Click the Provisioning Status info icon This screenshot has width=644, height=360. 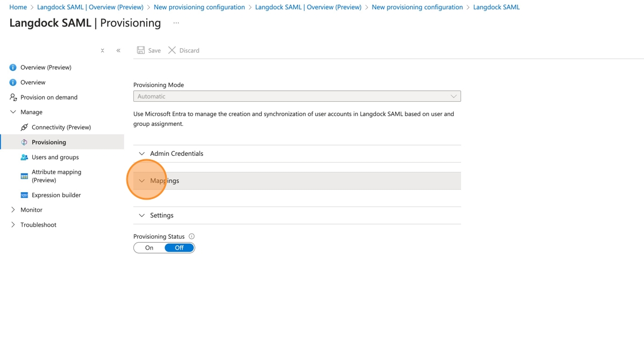click(191, 236)
